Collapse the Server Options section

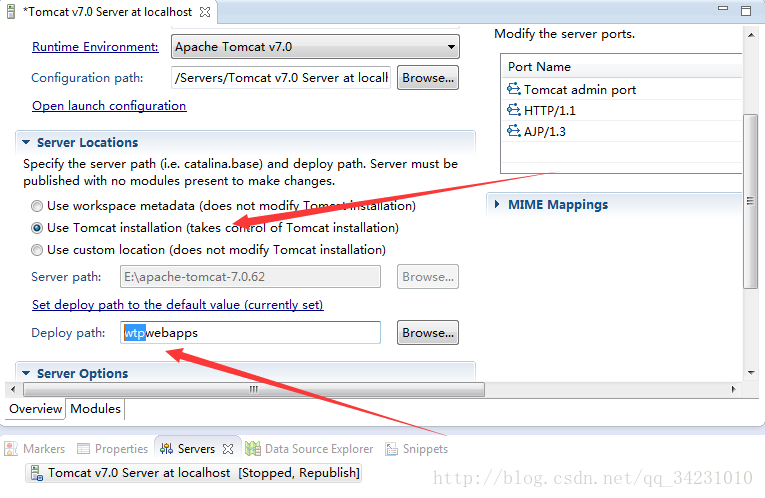pyautogui.click(x=26, y=373)
